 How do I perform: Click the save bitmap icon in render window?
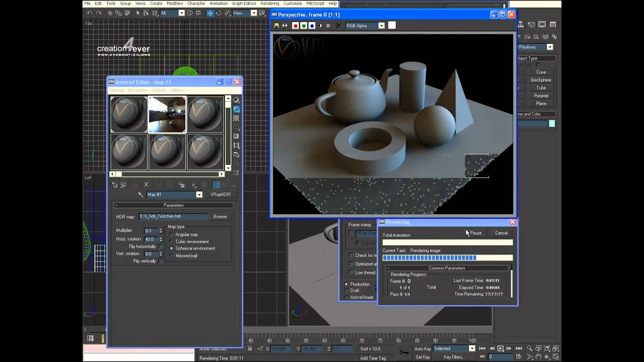(276, 26)
